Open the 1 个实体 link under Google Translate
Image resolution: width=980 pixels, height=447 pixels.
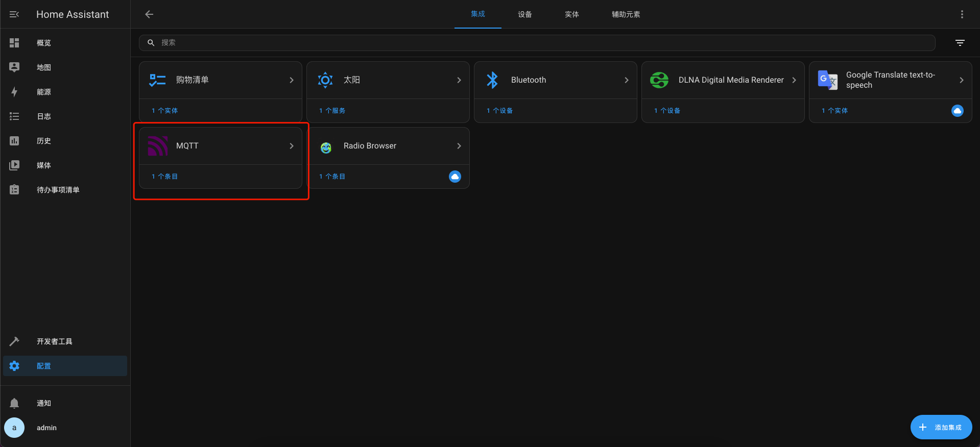(834, 111)
